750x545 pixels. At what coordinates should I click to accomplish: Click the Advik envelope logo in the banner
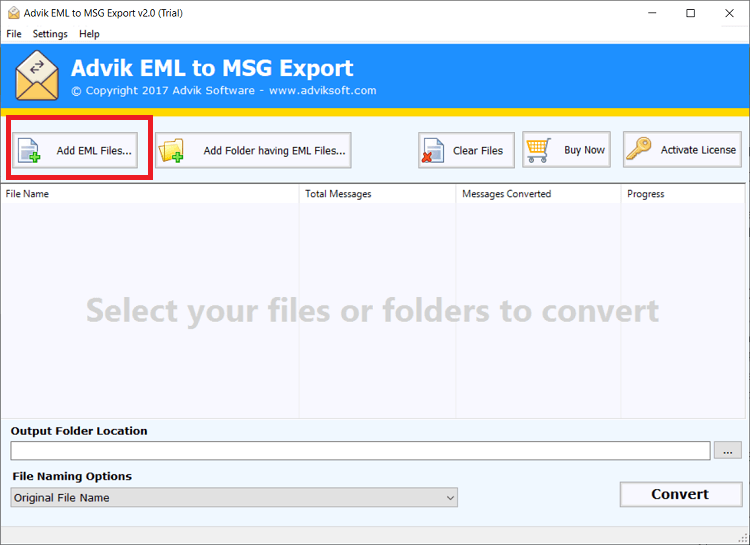point(37,76)
